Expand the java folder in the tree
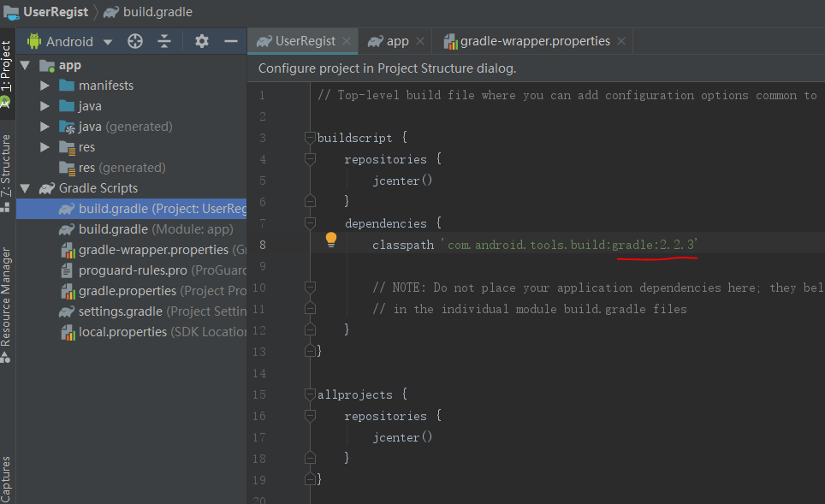 tap(45, 105)
